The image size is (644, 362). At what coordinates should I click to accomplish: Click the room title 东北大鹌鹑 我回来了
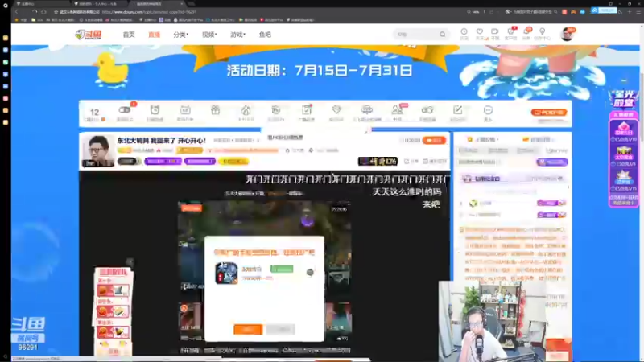pyautogui.click(x=162, y=140)
